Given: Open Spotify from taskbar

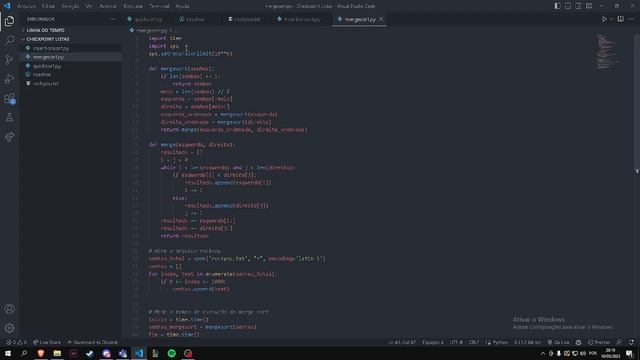Looking at the screenshot, I should 171,353.
